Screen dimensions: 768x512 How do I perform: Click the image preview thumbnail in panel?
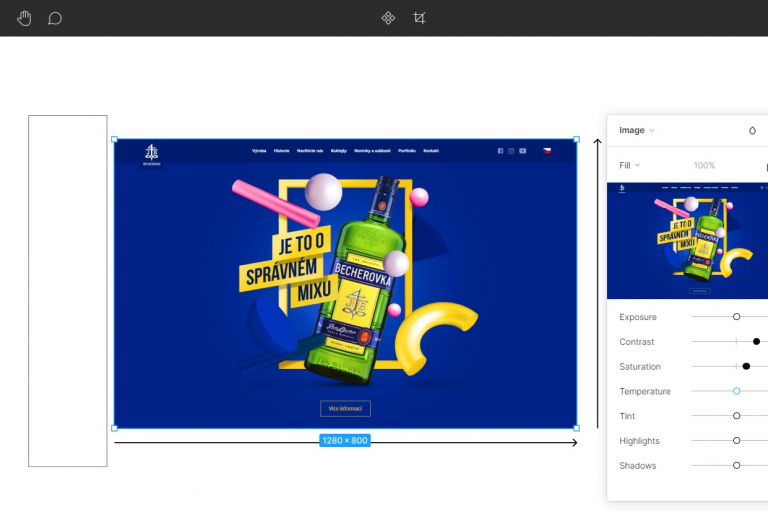click(687, 241)
